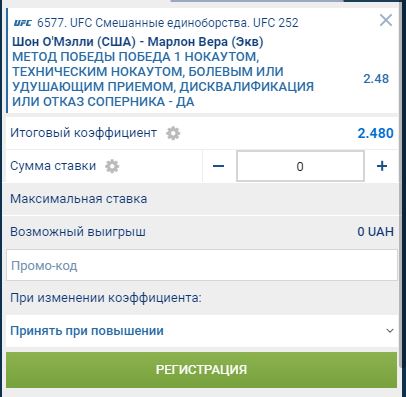Increase bet amount with plus button
Screen dimensions: 406x397
tap(382, 166)
